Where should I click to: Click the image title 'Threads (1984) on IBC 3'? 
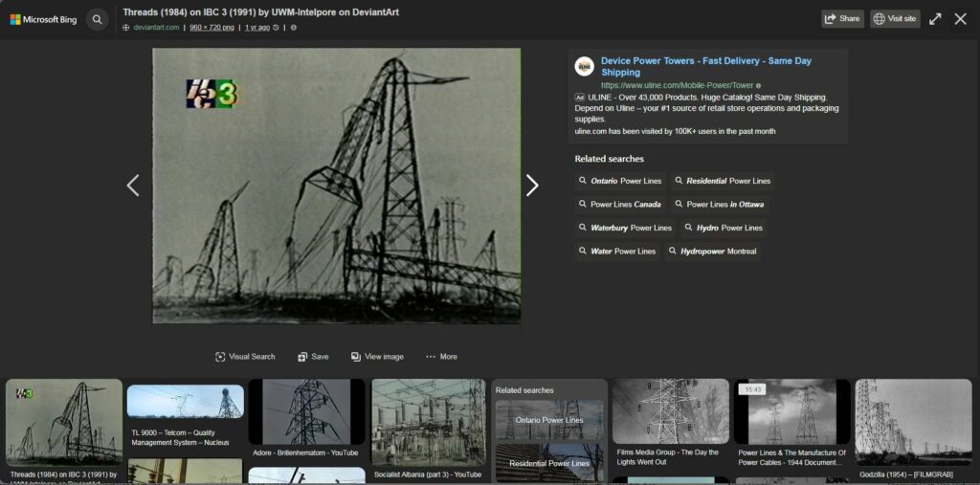(260, 11)
